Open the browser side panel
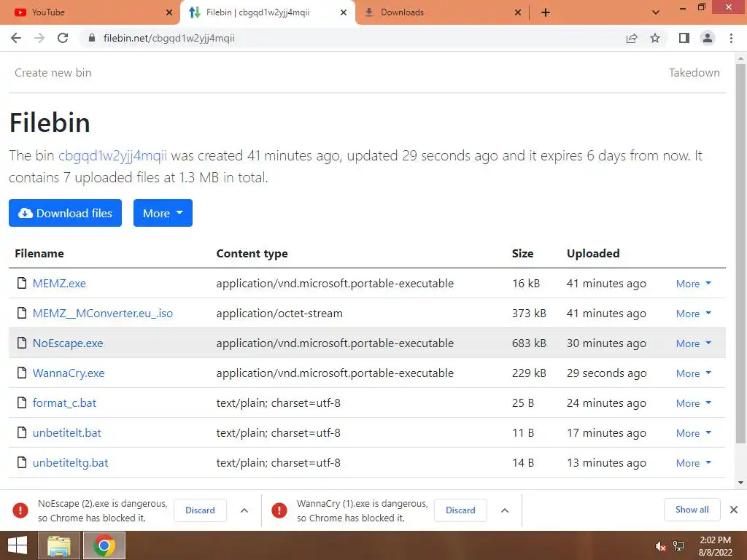Viewport: 747px width, 560px height. tap(684, 38)
